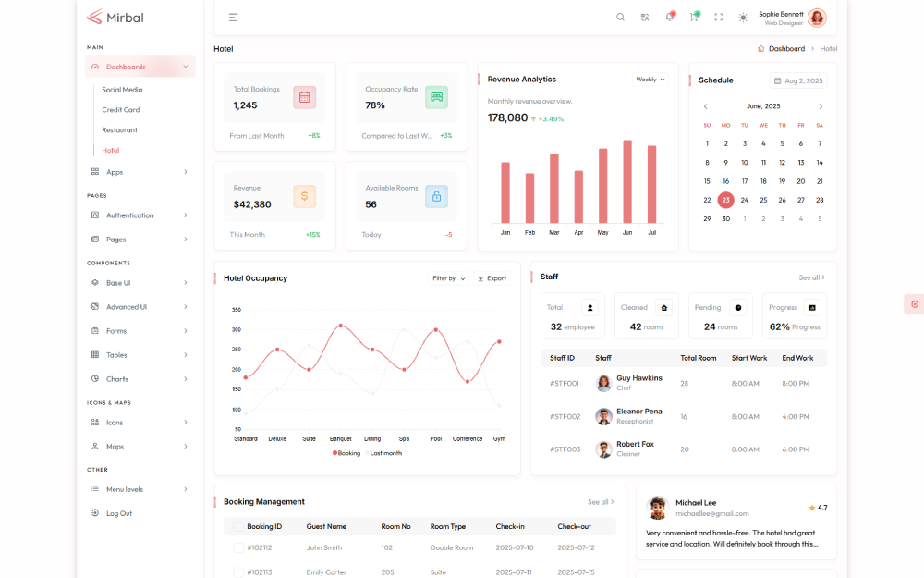Select highlighted date 23 in the calendar
Screen dimensions: 924x578
tap(725, 200)
